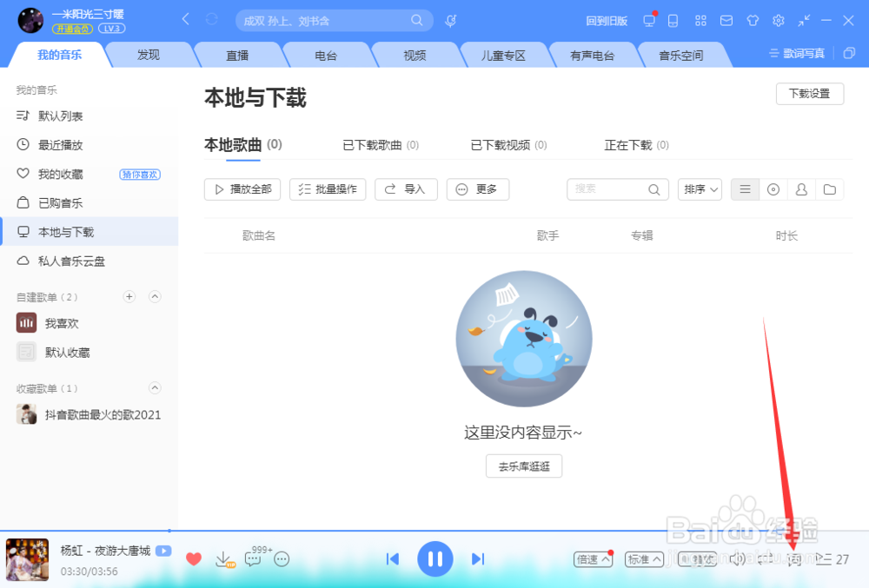Open the skin (shirt) icon

click(753, 21)
